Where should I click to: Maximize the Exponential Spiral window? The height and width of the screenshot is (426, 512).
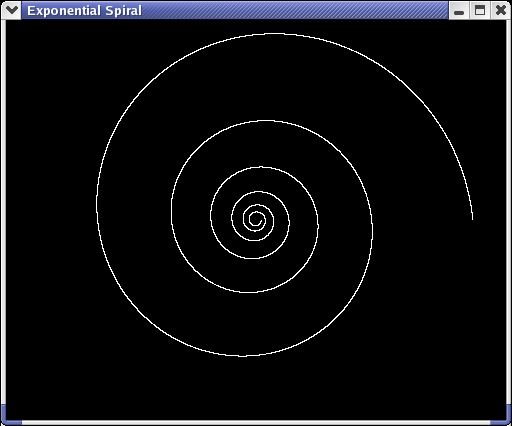pyautogui.click(x=480, y=11)
